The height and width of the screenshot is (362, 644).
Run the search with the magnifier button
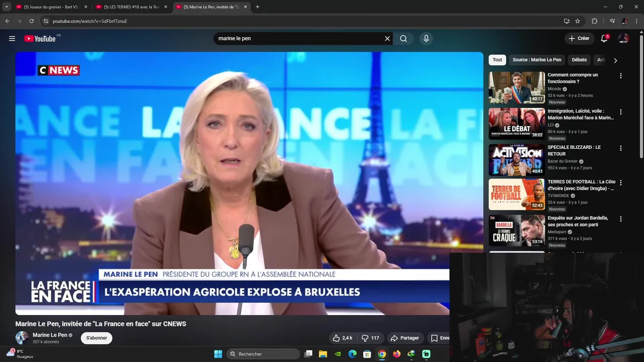(404, 39)
